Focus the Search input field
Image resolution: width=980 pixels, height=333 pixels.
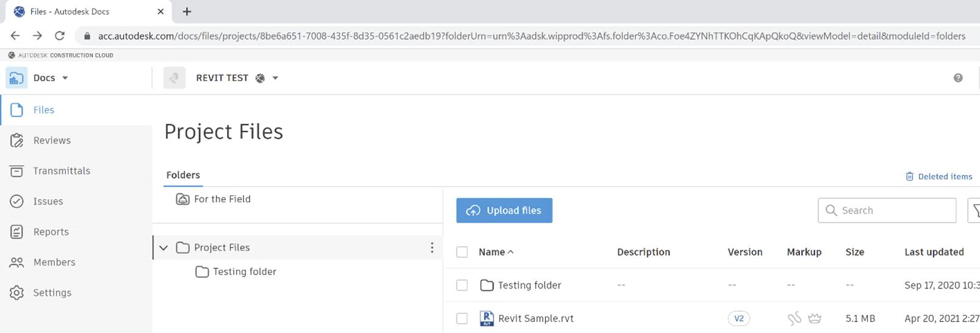click(887, 210)
